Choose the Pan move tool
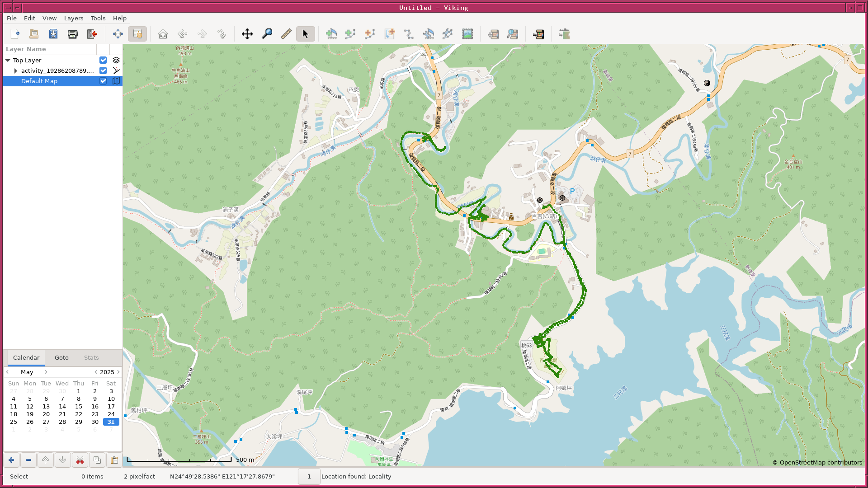 [x=247, y=34]
